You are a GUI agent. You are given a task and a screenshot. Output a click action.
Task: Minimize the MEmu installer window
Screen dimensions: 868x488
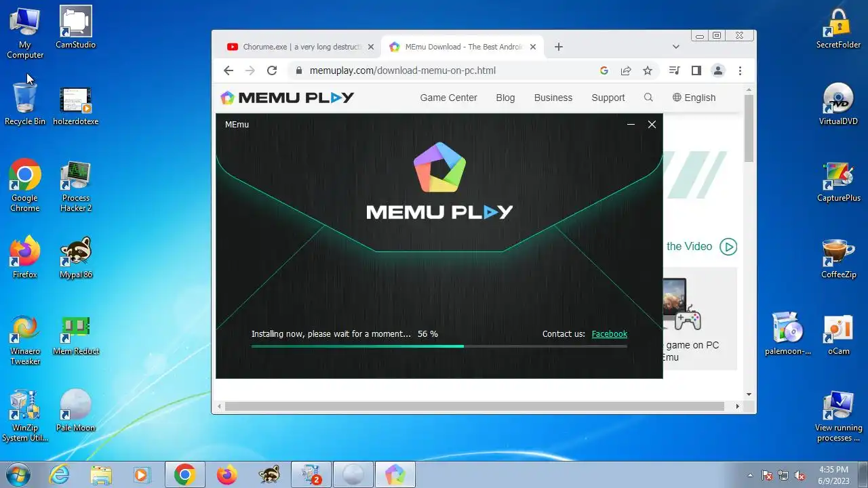click(x=631, y=125)
